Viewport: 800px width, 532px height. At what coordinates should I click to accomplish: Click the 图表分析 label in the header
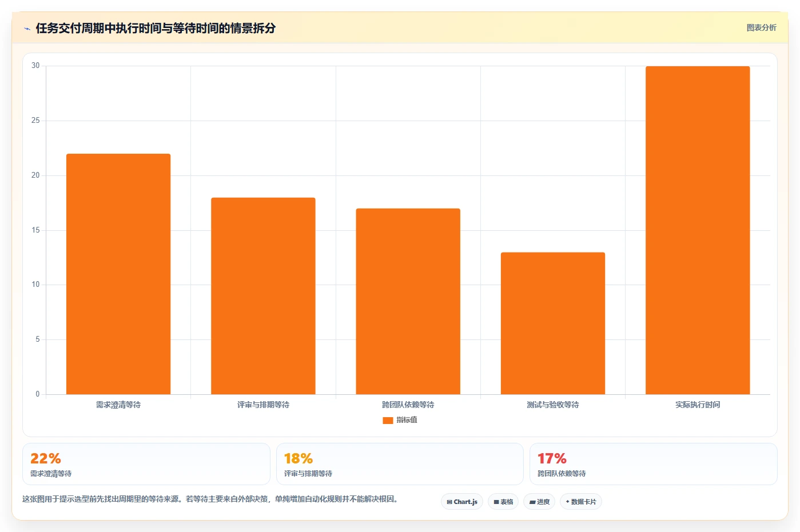point(761,27)
